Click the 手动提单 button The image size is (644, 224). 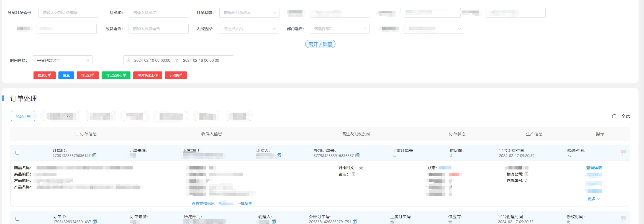point(176,75)
